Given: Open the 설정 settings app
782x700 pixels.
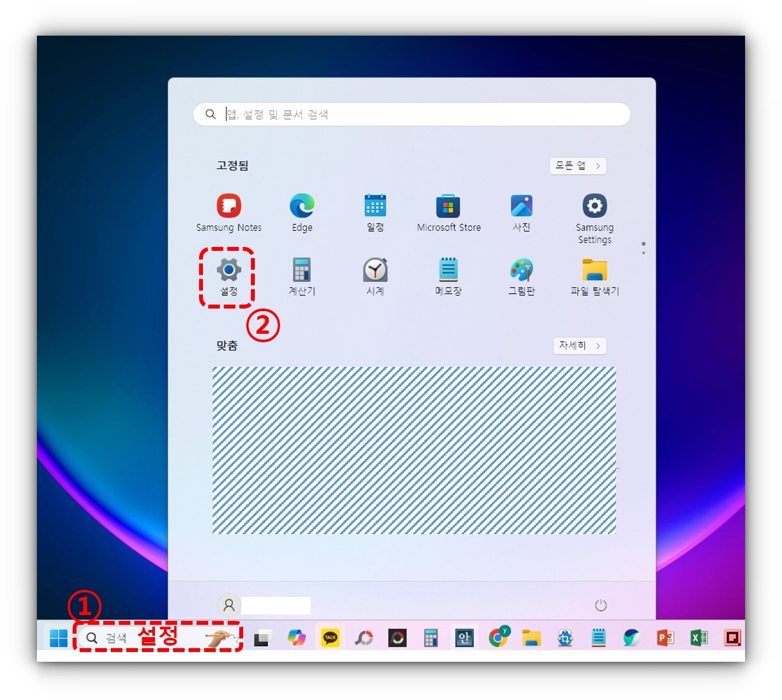Looking at the screenshot, I should click(228, 277).
